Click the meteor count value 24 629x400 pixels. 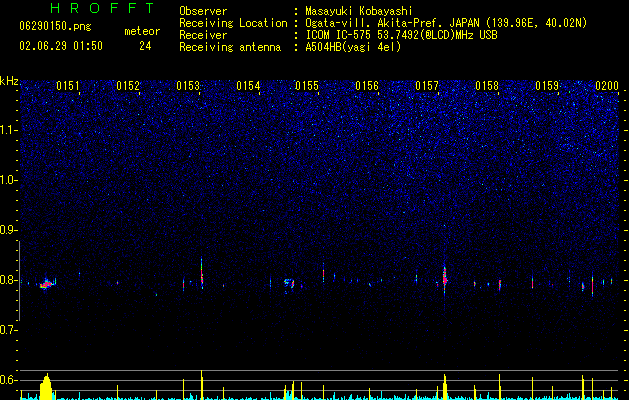point(145,46)
